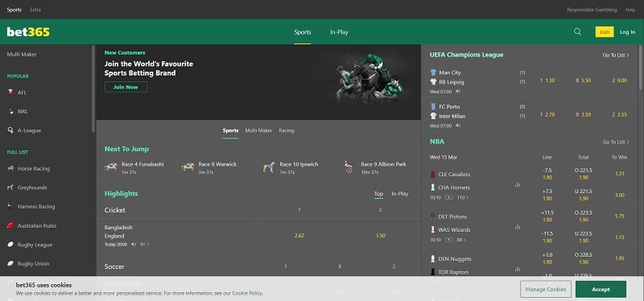Switch to the In-Play header tab

point(339,32)
